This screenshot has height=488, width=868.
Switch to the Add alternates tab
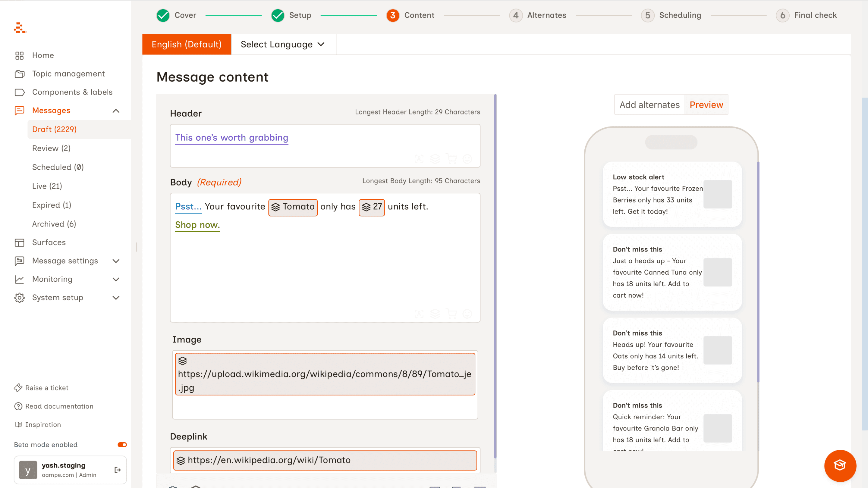(649, 105)
